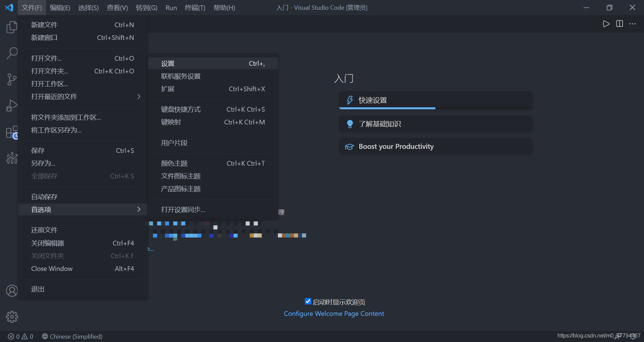The image size is (644, 342).
Task: Open the 终端(T) menu
Action: click(195, 7)
